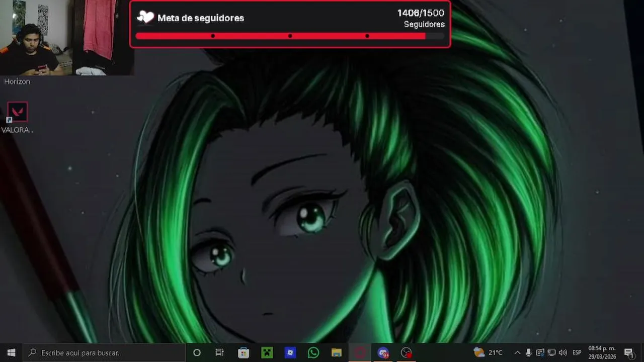Click the 'Meta de seguidores' title
This screenshot has height=362, width=644.
pos(201,18)
